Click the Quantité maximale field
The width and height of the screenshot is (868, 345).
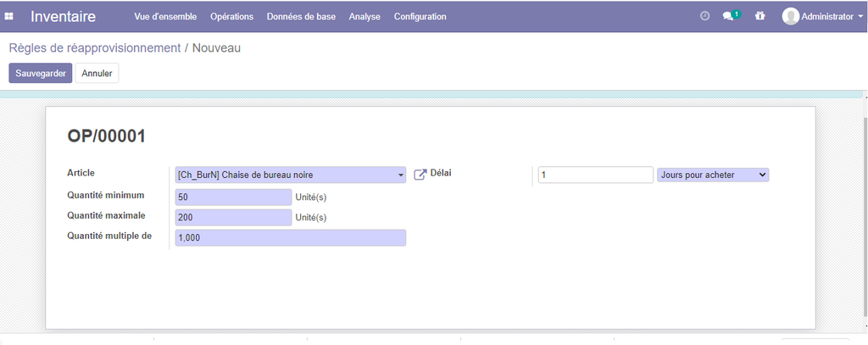[233, 217]
